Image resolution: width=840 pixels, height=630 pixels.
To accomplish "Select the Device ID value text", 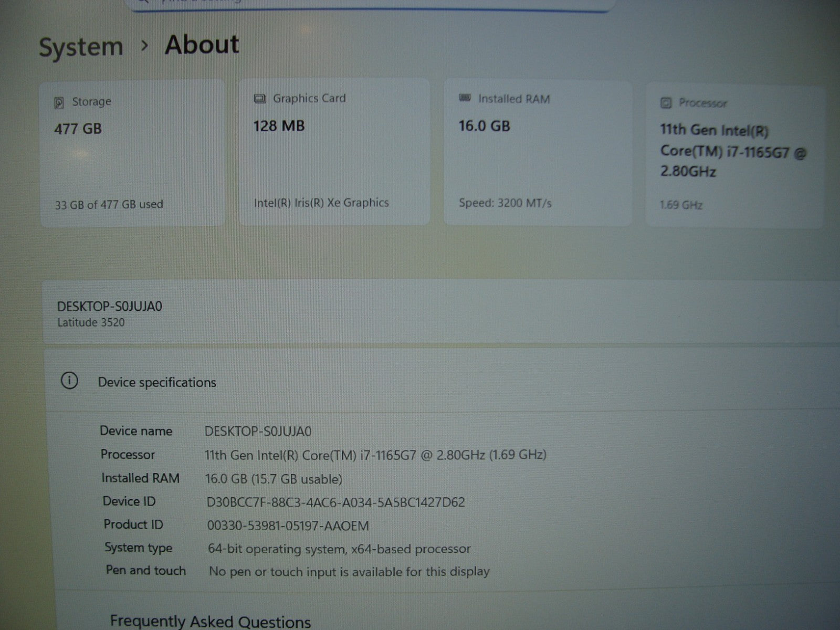I will tap(335, 502).
